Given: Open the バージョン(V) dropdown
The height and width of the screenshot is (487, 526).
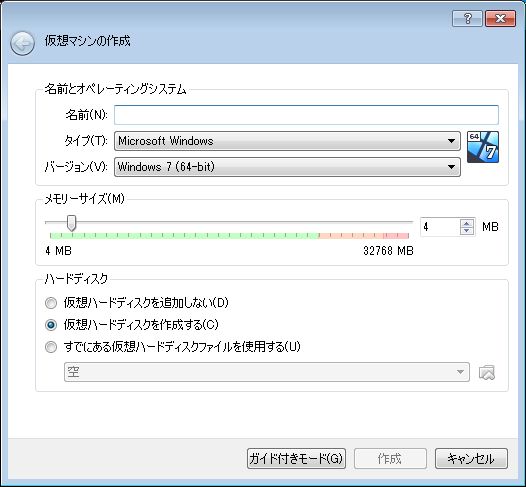Looking at the screenshot, I should tap(287, 167).
